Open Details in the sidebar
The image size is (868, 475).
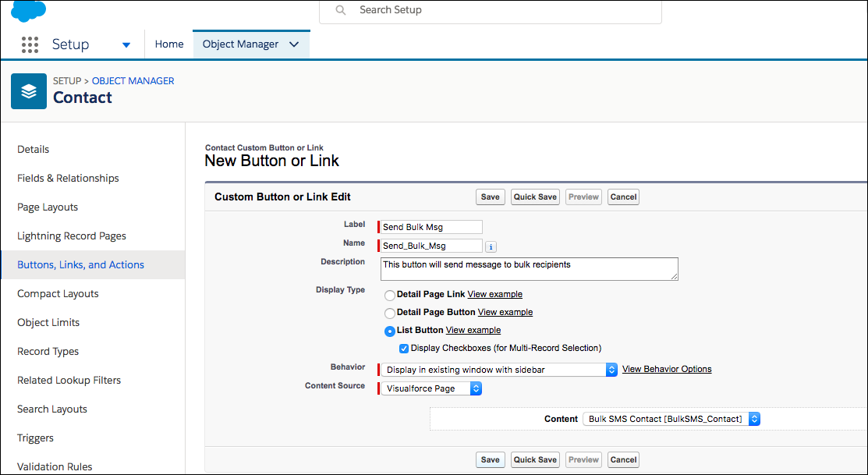tap(34, 150)
